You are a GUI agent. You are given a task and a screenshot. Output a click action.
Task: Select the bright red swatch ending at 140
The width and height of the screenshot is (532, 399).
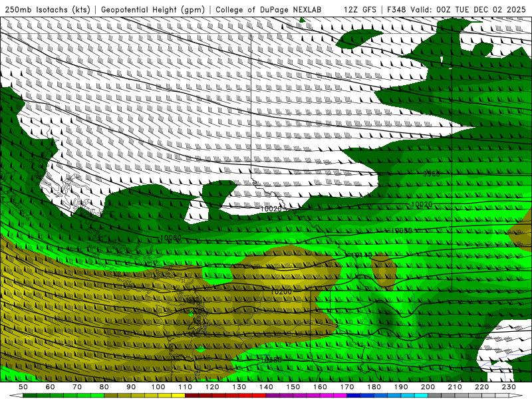click(x=259, y=396)
